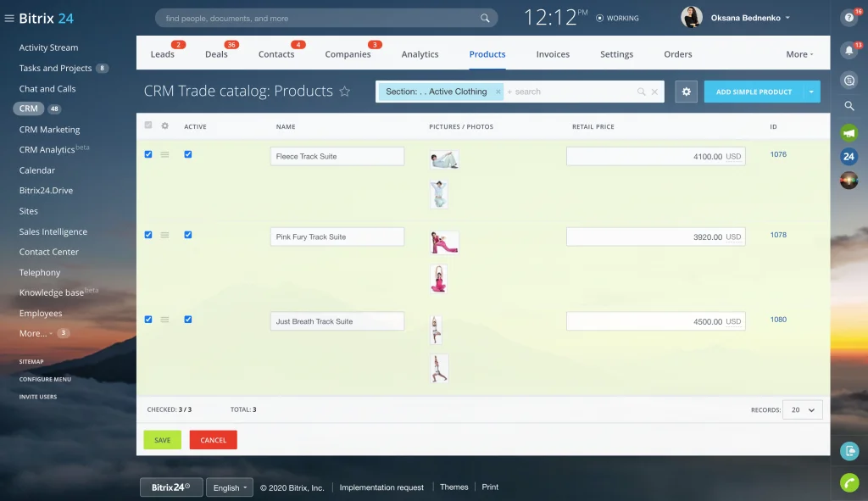
Task: Open list settings gear beside Add Simple Product
Action: click(x=686, y=92)
